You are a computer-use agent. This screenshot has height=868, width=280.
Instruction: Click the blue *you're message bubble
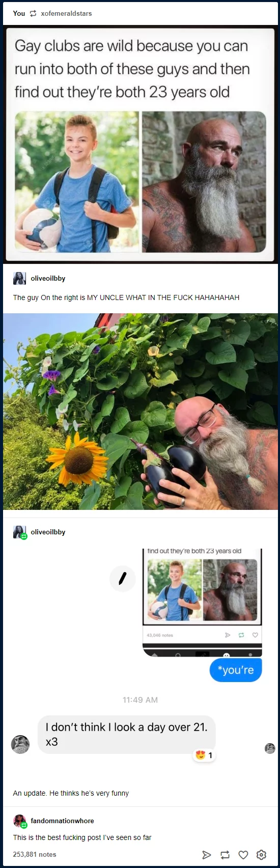(x=236, y=670)
